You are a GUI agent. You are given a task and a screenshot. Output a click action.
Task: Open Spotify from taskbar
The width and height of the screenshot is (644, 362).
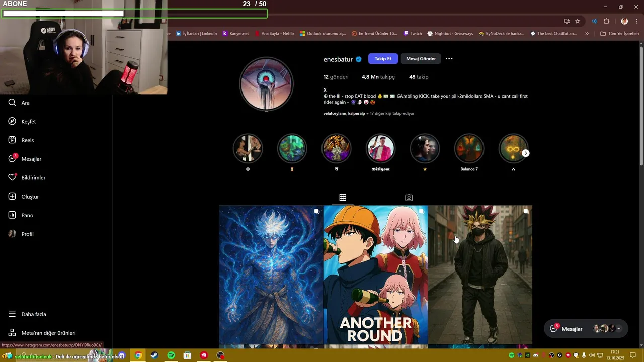[171, 355]
